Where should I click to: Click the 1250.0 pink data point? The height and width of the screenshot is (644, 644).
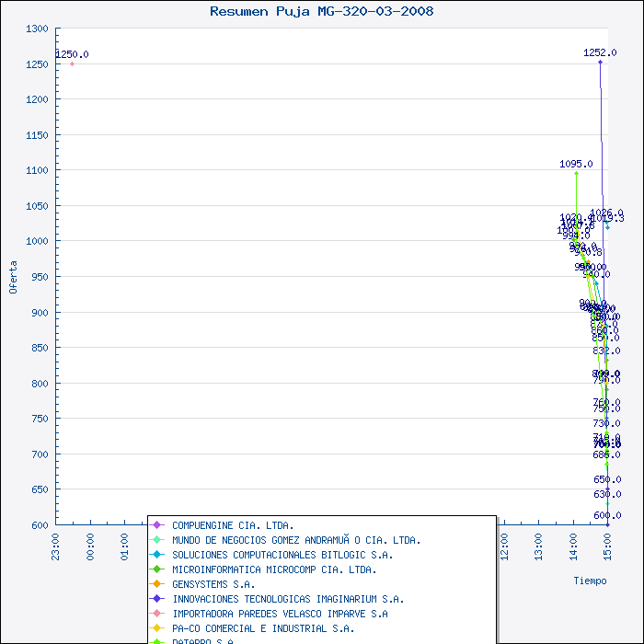point(72,63)
